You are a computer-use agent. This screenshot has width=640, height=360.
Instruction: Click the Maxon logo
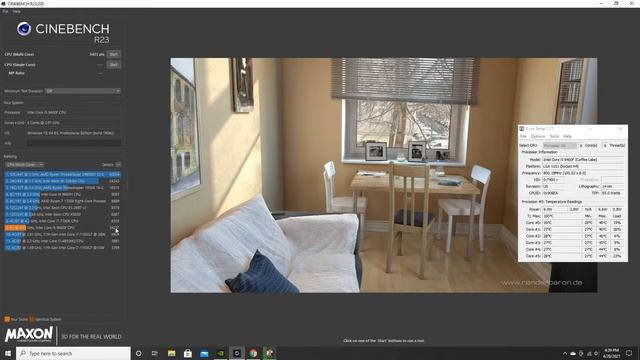coord(29,335)
